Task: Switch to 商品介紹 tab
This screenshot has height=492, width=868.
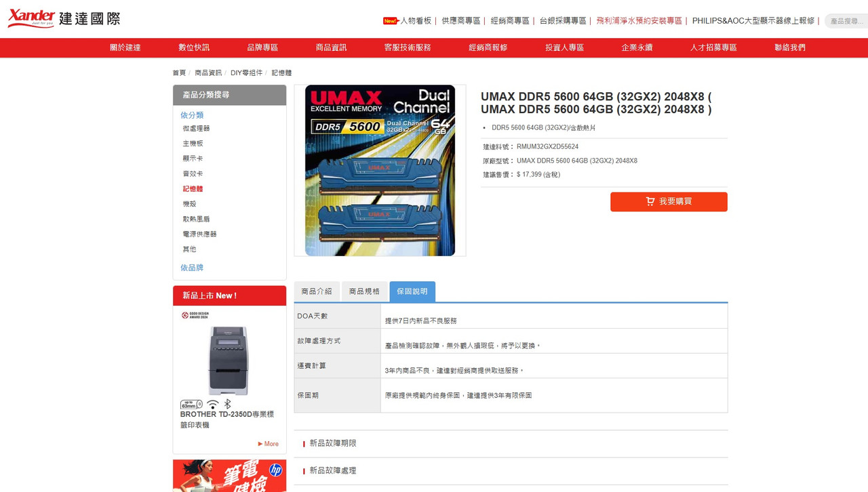Action: tap(317, 291)
